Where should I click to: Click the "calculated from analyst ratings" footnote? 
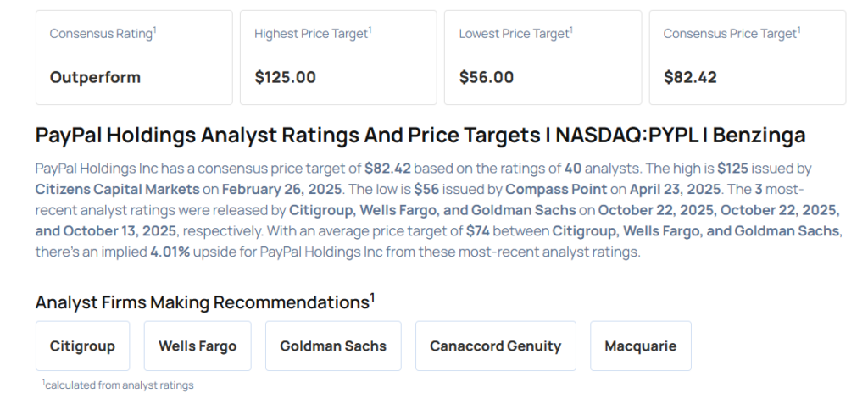point(119,385)
